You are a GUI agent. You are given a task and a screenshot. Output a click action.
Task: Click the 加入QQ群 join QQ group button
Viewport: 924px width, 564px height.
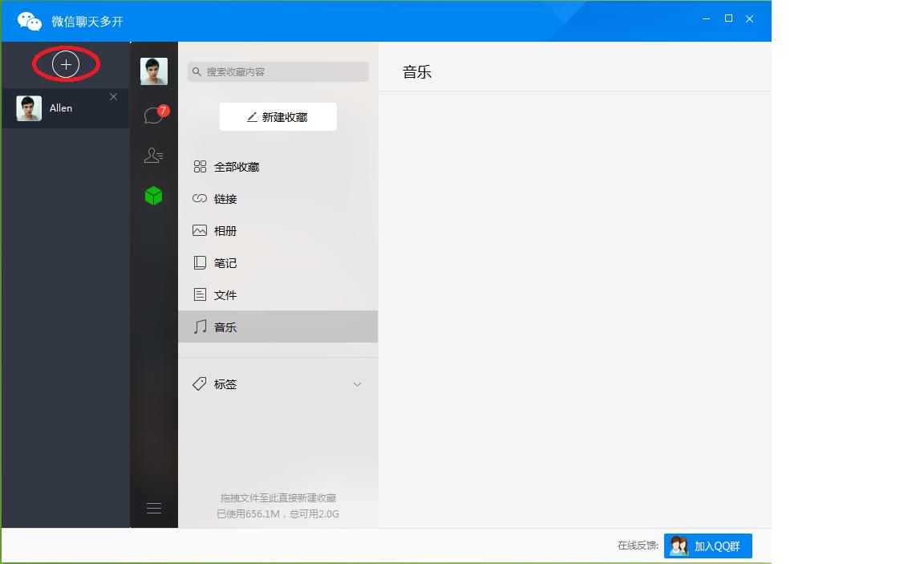pos(708,546)
